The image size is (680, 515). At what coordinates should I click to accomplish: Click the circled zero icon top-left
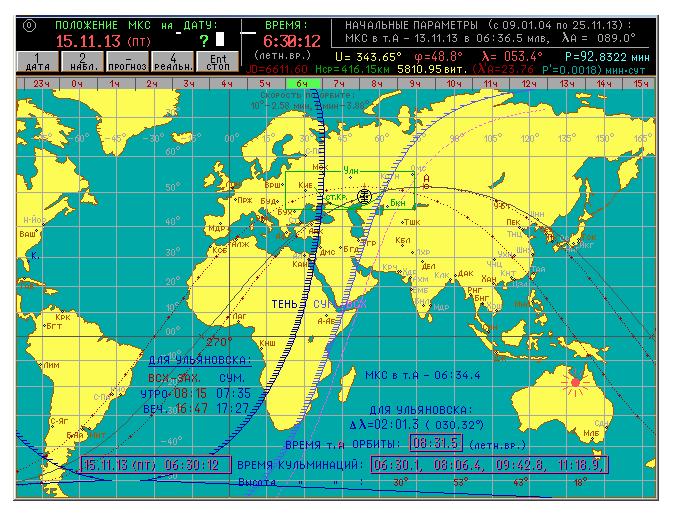[28, 23]
